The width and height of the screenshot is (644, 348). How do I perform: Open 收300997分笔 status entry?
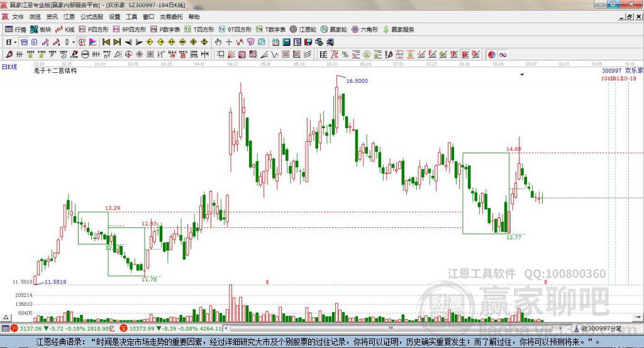pyautogui.click(x=598, y=329)
